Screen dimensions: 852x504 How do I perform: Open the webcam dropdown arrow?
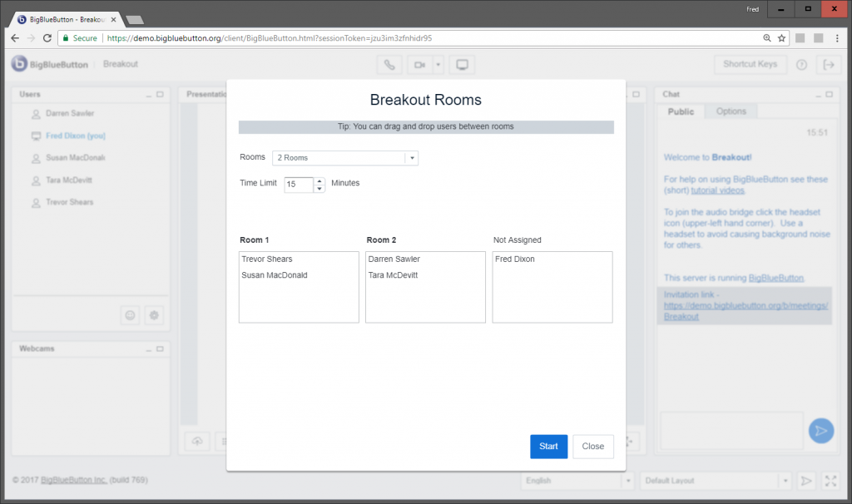[438, 65]
